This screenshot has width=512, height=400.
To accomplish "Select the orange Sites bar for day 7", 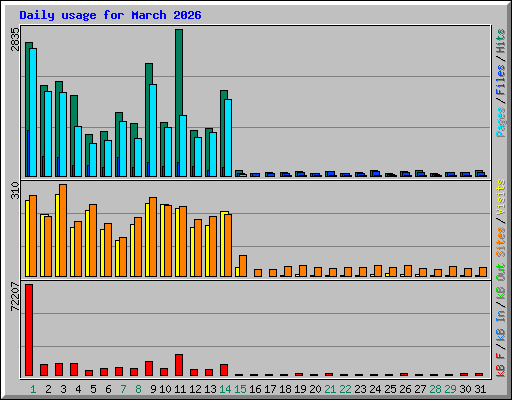I will [x=123, y=257].
